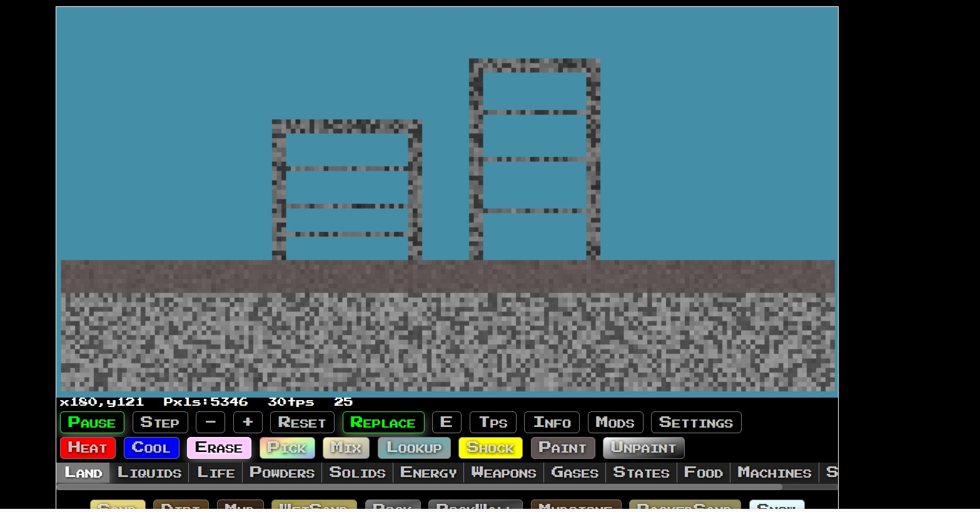Switch to the Solids category

358,473
